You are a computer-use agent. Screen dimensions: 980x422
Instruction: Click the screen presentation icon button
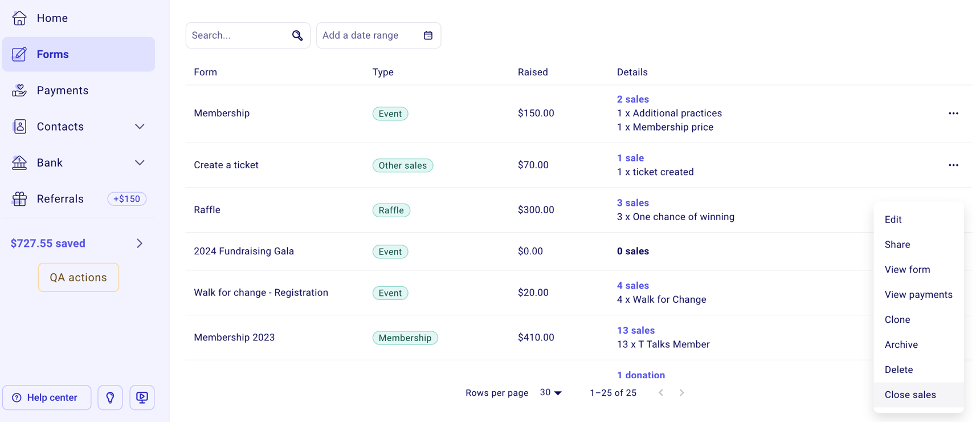[x=142, y=397]
